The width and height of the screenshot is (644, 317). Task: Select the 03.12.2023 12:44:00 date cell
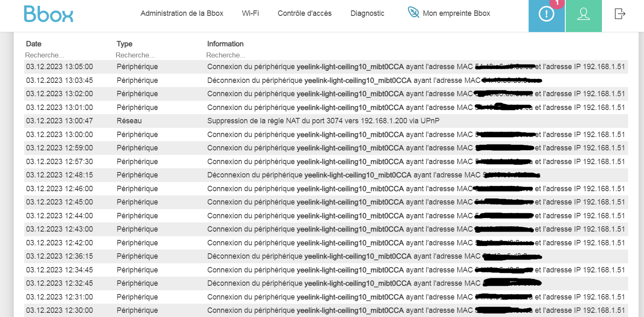click(x=60, y=216)
